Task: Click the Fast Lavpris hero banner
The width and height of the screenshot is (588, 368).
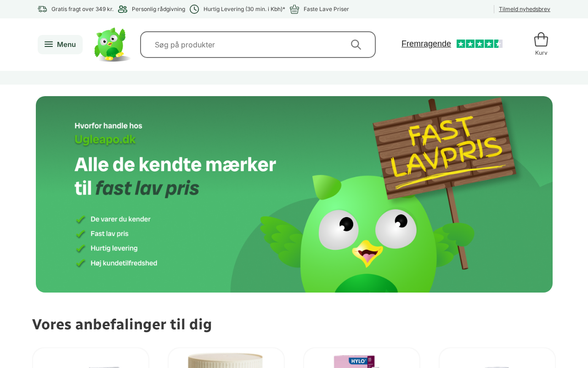Action: tap(294, 194)
